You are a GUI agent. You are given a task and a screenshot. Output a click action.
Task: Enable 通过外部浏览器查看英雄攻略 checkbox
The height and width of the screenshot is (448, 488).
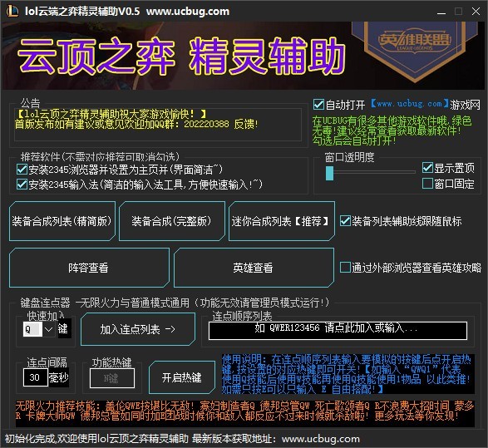(346, 268)
